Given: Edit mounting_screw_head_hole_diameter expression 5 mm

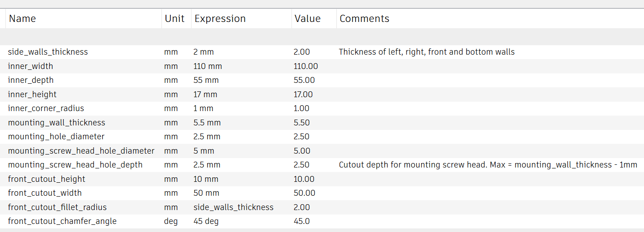Looking at the screenshot, I should click(x=204, y=151).
